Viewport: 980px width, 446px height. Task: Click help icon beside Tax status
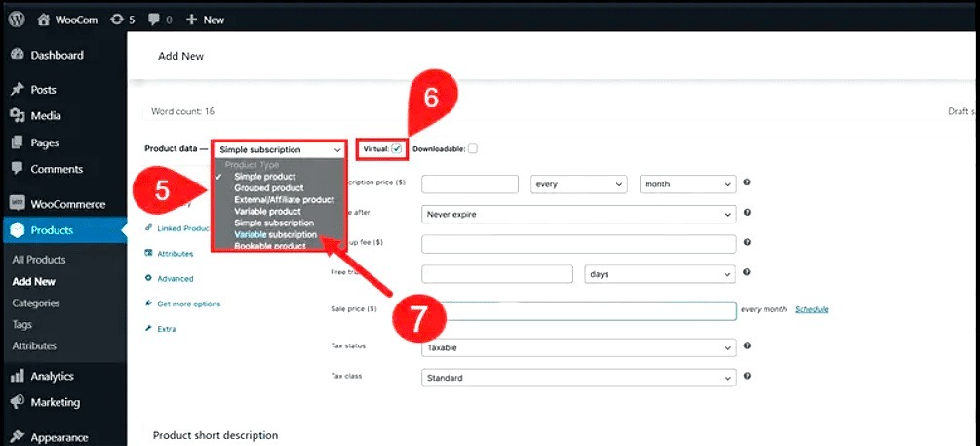click(747, 345)
